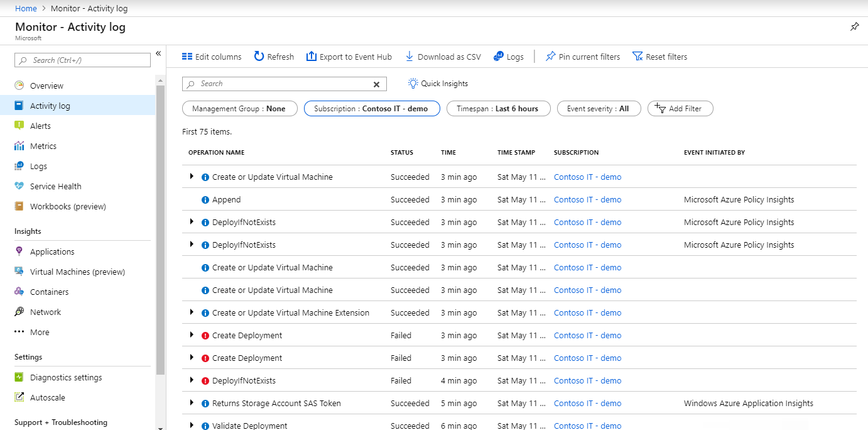Open the Subscription Contoso IT filter

point(371,109)
